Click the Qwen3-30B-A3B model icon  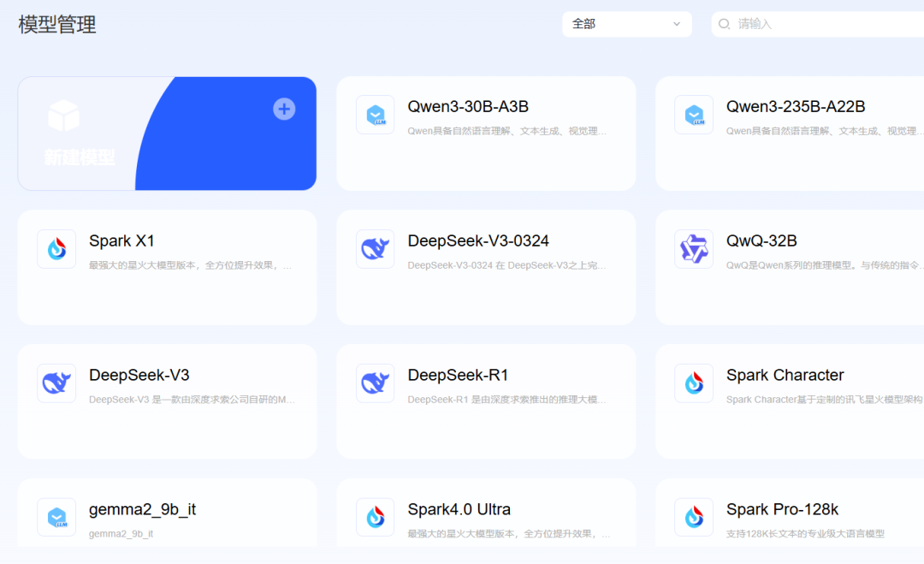(376, 115)
